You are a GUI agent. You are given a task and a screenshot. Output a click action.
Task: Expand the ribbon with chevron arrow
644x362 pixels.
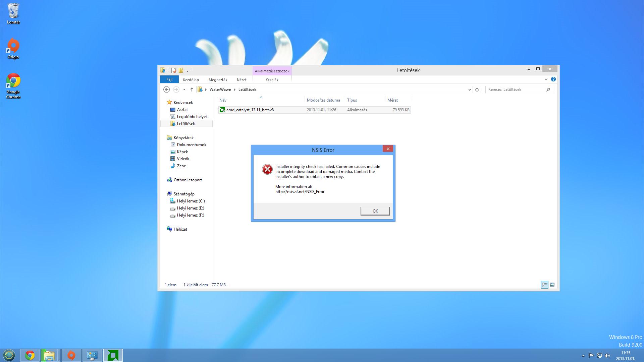pyautogui.click(x=546, y=79)
